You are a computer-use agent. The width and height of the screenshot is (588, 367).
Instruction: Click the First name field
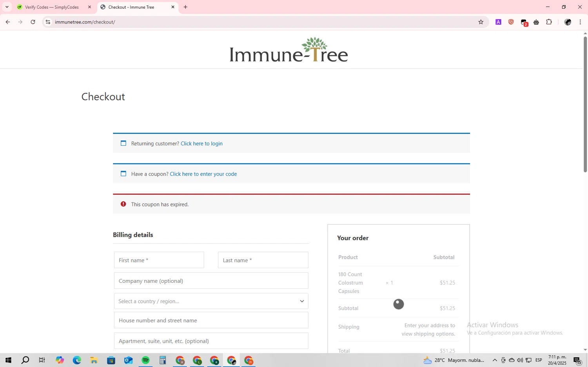pyautogui.click(x=159, y=260)
